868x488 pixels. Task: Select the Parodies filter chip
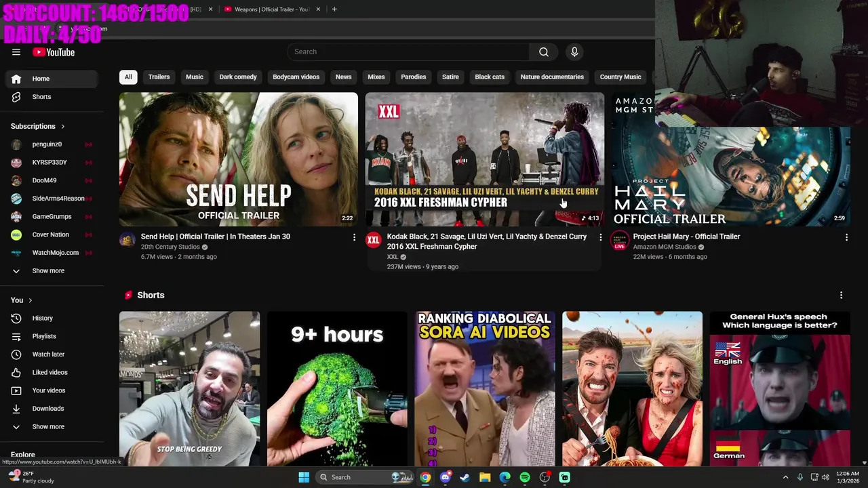414,77
